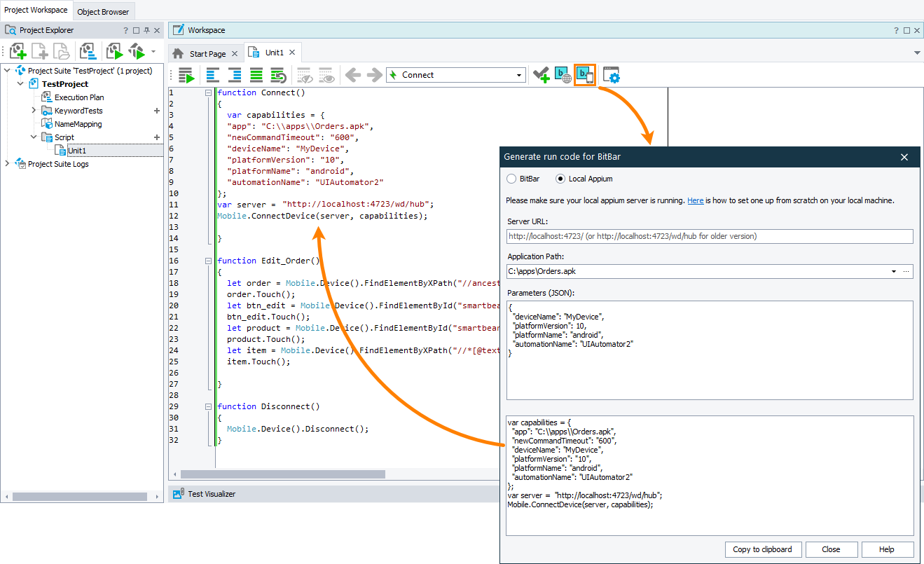Switch to the Object Browser tab
Viewport: 924px width, 564px height.
pos(103,11)
